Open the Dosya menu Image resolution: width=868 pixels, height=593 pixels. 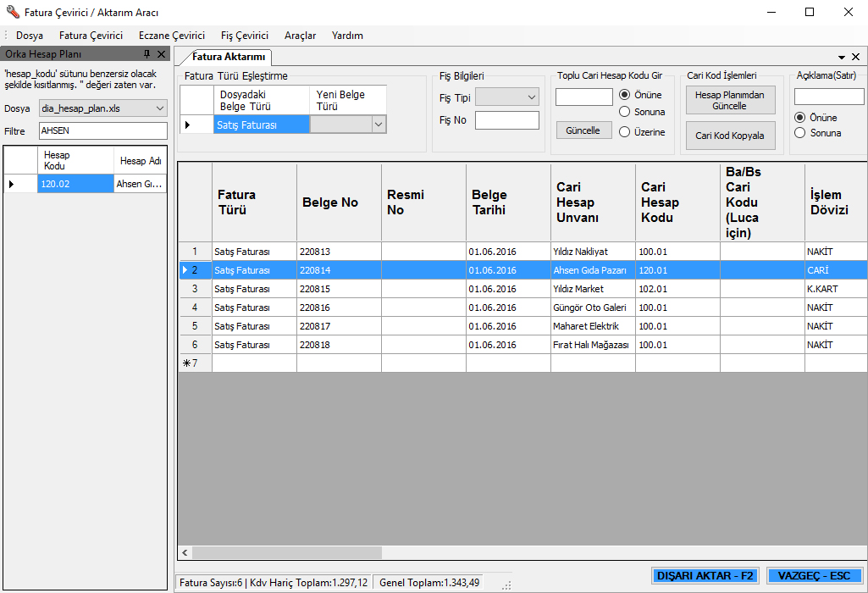30,36
